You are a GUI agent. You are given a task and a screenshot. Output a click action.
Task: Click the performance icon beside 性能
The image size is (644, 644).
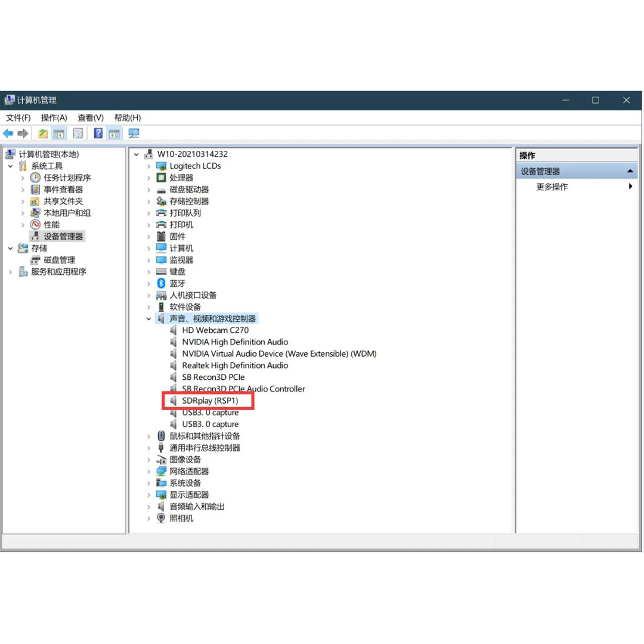[35, 225]
